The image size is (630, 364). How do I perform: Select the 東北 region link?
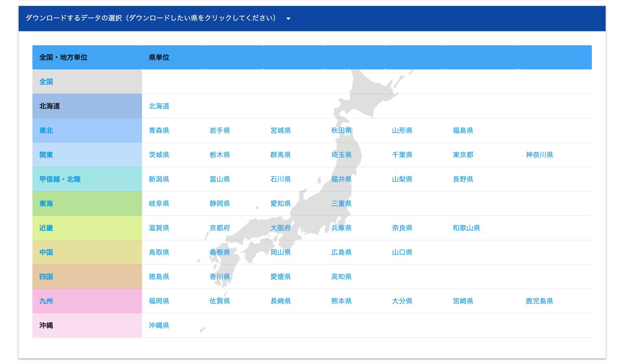point(46,131)
